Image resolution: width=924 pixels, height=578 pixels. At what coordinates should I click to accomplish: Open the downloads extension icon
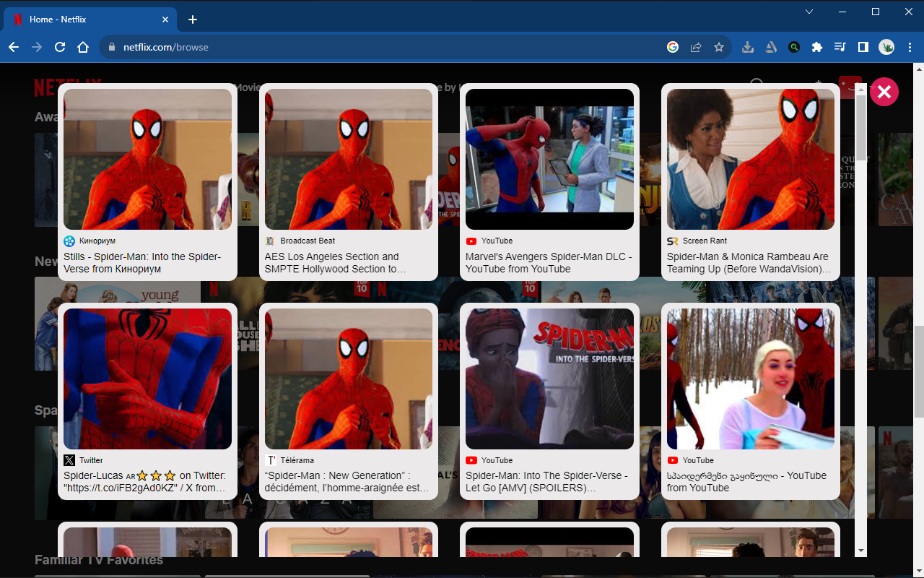click(x=748, y=47)
